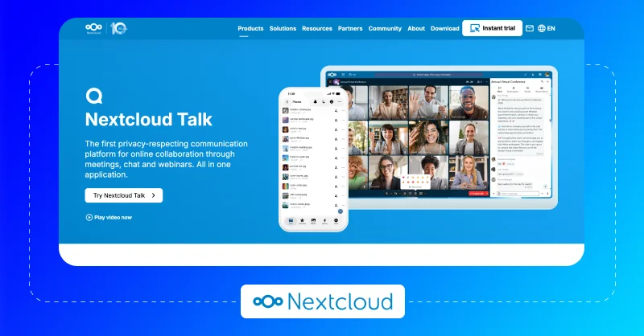Select the video tile of the man holding a mug

click(x=428, y=103)
